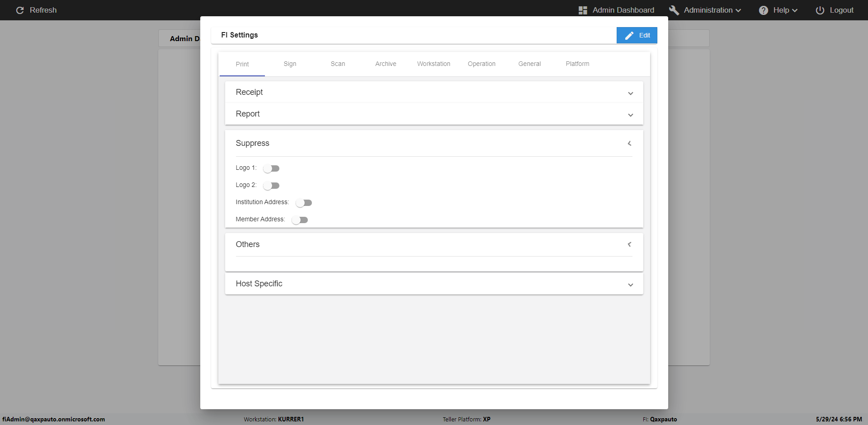
Task: Click the FI Settings dialog title
Action: (x=240, y=35)
